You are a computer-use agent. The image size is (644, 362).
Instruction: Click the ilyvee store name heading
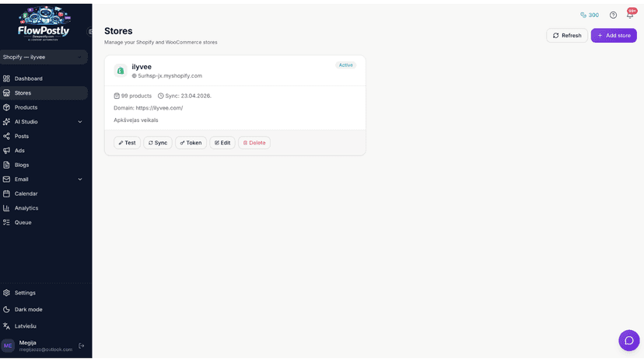142,67
